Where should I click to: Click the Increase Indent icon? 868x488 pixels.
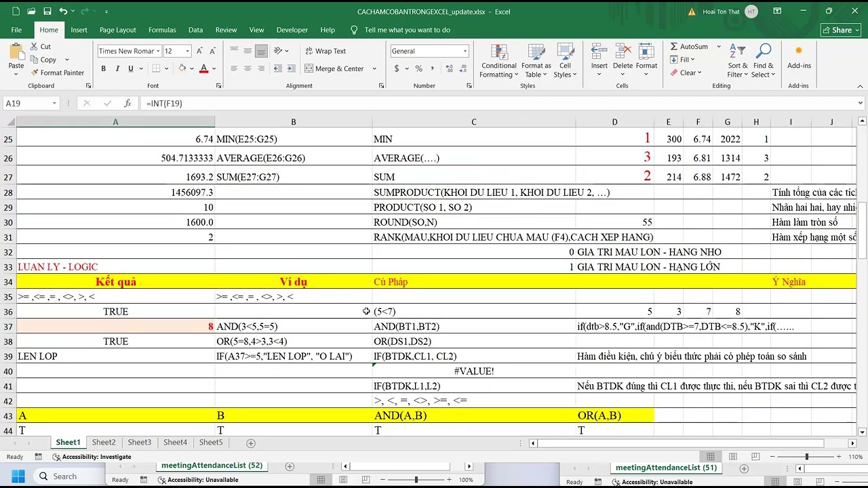291,68
